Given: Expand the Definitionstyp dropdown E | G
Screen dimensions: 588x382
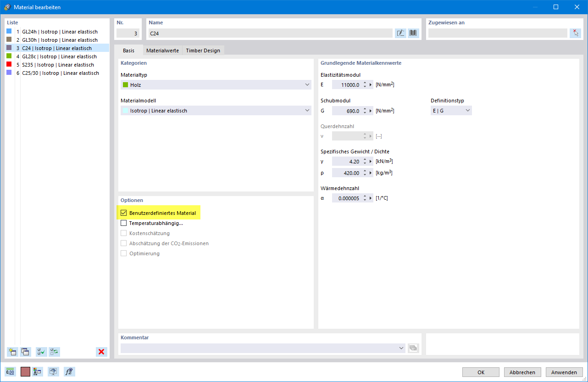Looking at the screenshot, I should [451, 111].
